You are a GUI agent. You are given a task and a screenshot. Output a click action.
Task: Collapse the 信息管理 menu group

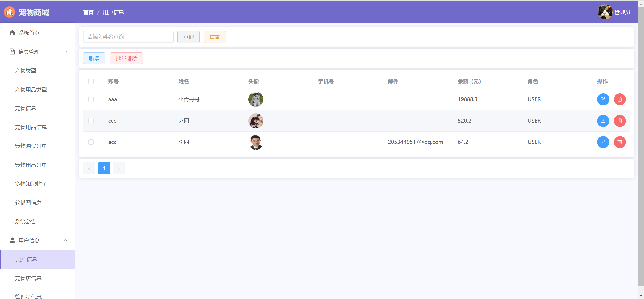[x=66, y=52]
